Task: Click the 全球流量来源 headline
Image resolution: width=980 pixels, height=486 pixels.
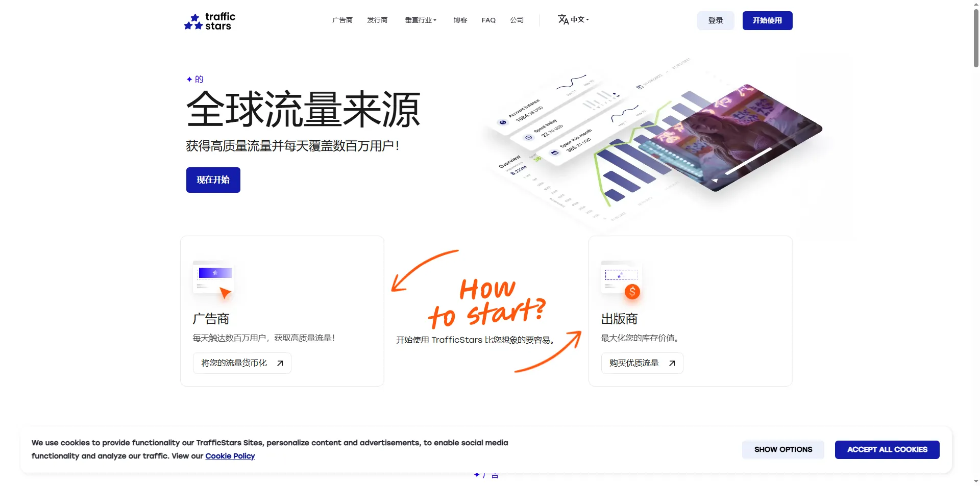Action: coord(303,109)
